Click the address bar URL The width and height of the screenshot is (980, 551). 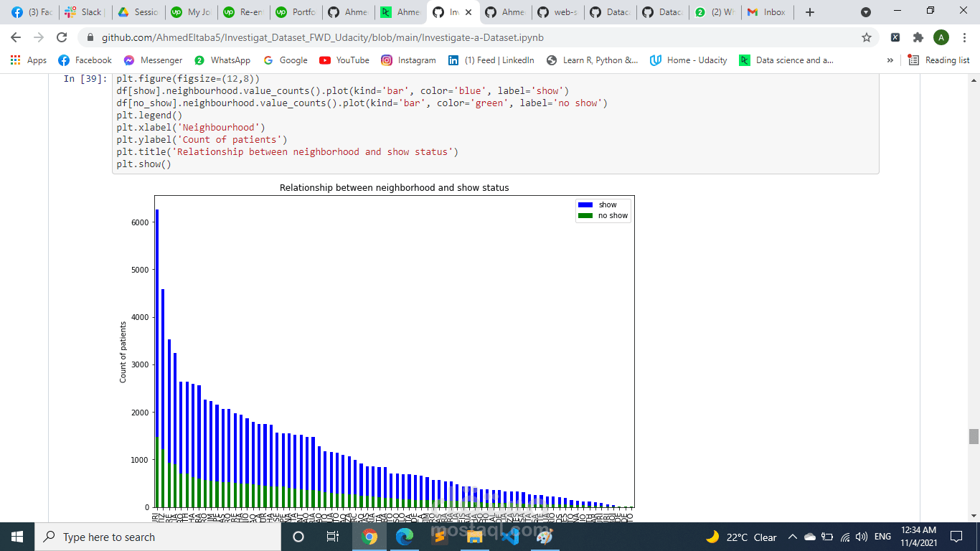[321, 37]
